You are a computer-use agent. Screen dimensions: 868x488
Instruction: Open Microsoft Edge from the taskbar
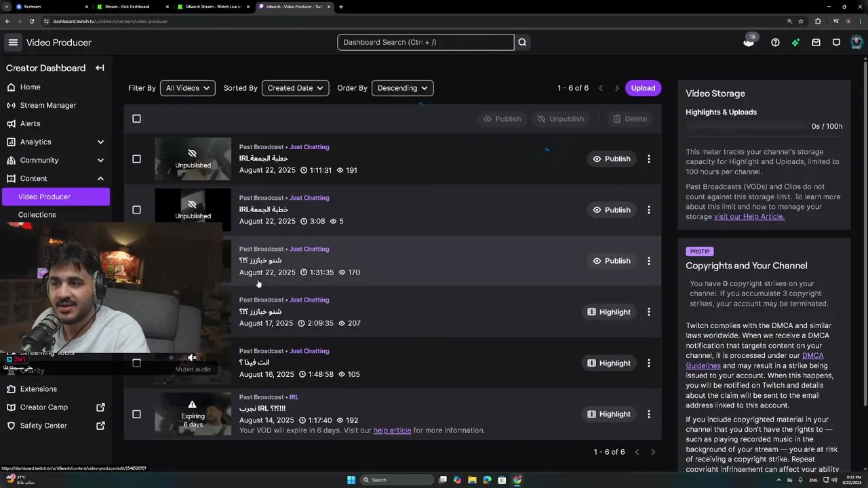487,480
